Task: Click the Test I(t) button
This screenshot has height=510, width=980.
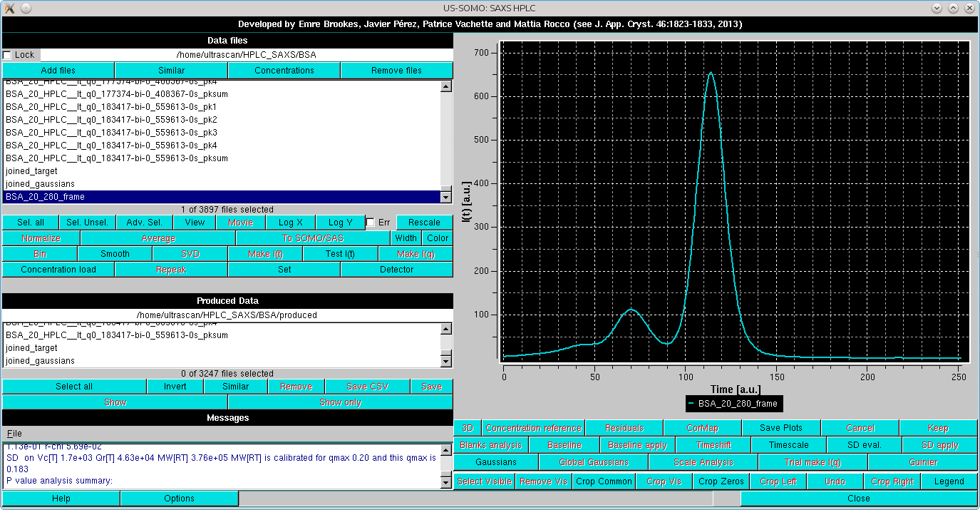Action: (x=340, y=254)
